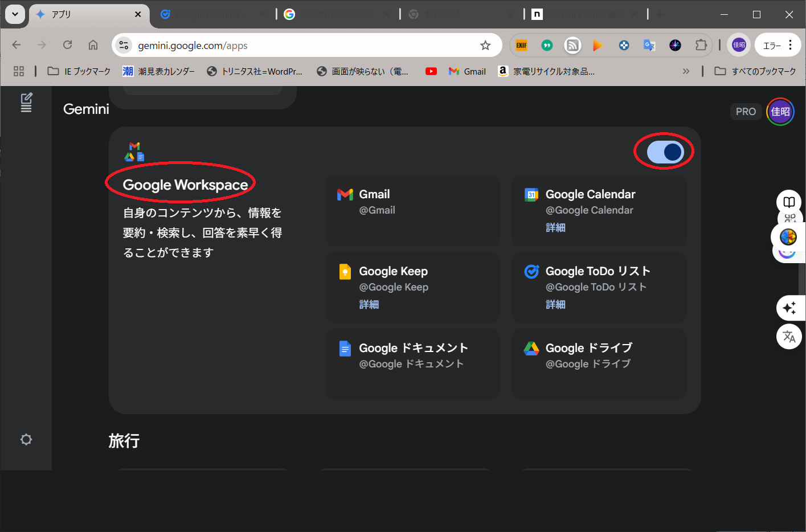This screenshot has height=532, width=806.
Task: Go to browser home page
Action: pos(93,45)
